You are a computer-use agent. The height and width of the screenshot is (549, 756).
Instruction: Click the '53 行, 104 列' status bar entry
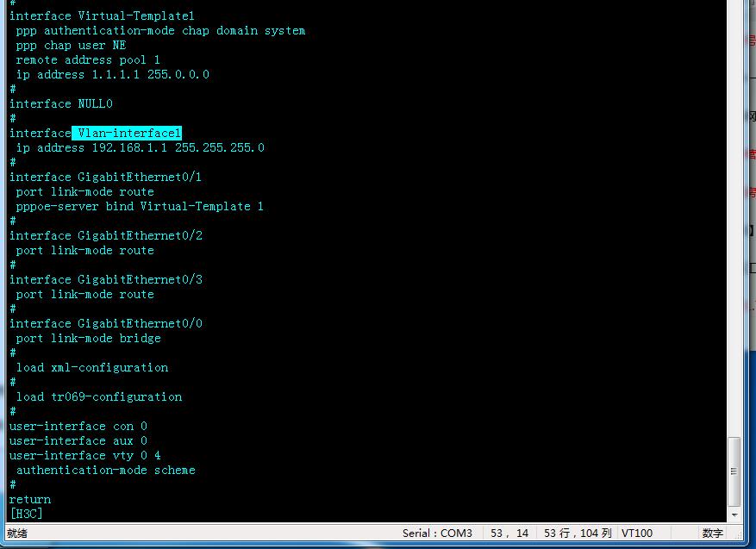[x=578, y=533]
